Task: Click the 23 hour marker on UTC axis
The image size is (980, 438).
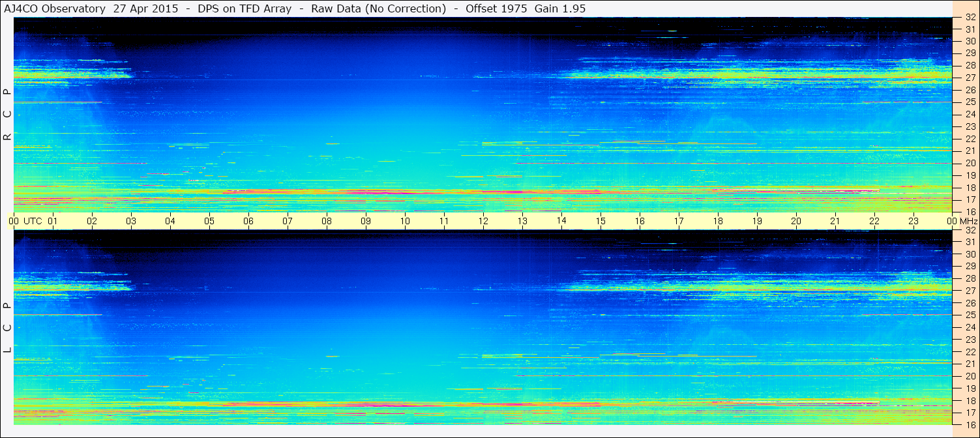Action: click(913, 221)
